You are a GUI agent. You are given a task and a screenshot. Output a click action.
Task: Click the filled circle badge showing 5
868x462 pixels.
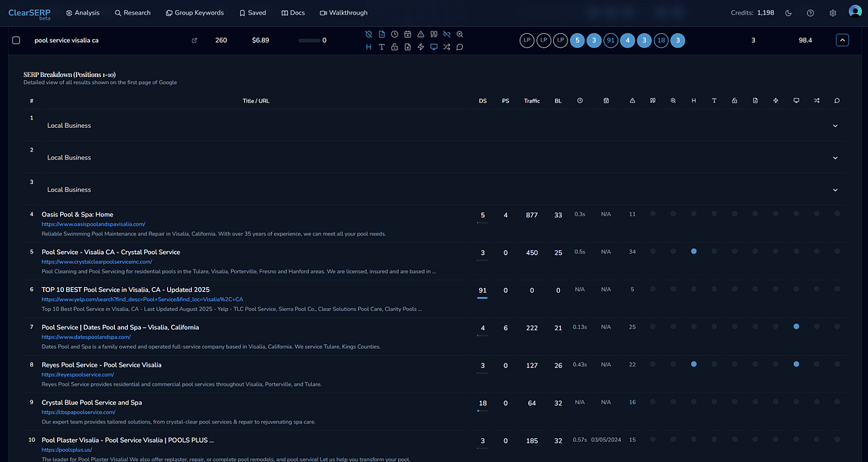click(x=578, y=40)
